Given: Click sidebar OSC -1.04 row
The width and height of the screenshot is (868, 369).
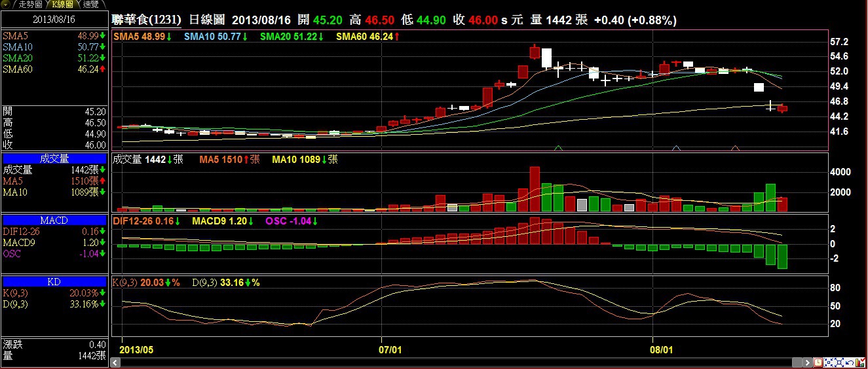Looking at the screenshot, I should point(54,254).
